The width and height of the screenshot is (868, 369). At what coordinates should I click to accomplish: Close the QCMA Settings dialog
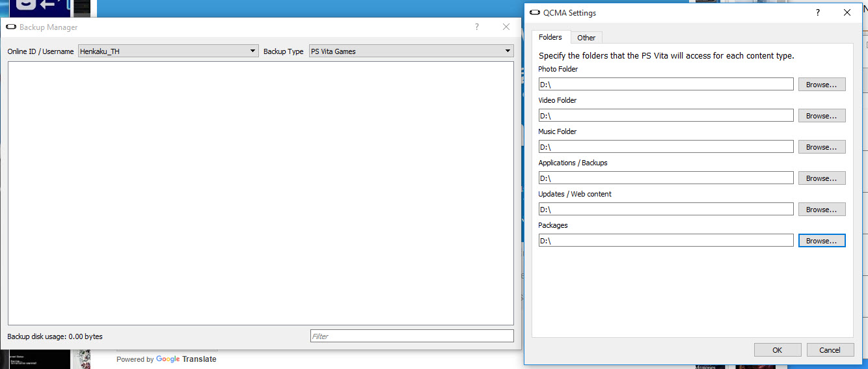[x=847, y=12]
